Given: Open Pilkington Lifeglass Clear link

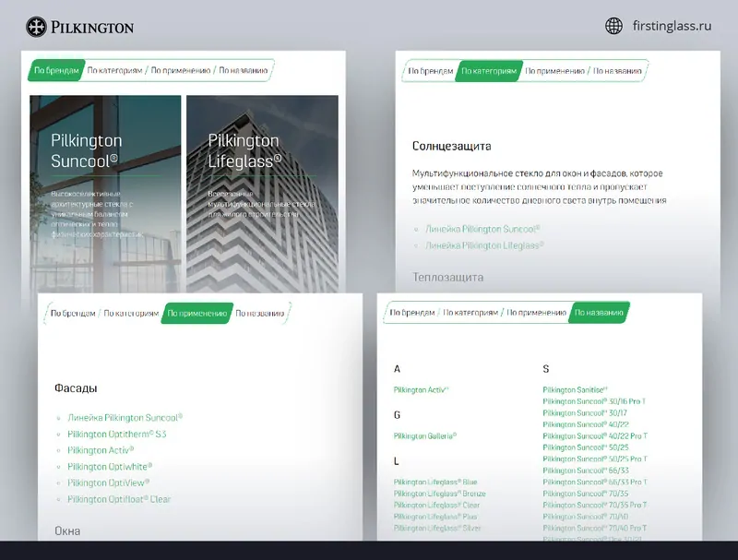Looking at the screenshot, I should (436, 505).
